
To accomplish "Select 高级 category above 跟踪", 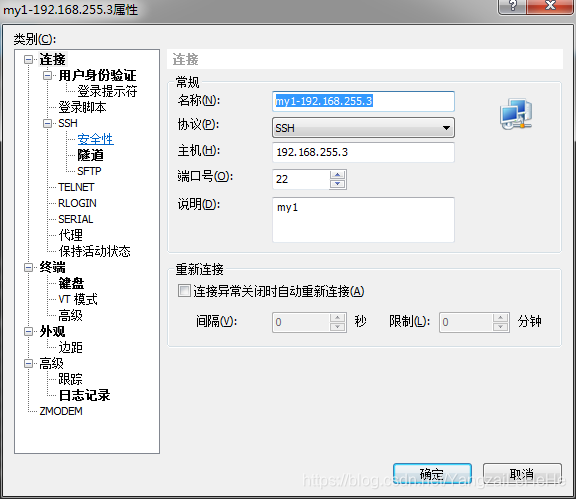I will (51, 363).
